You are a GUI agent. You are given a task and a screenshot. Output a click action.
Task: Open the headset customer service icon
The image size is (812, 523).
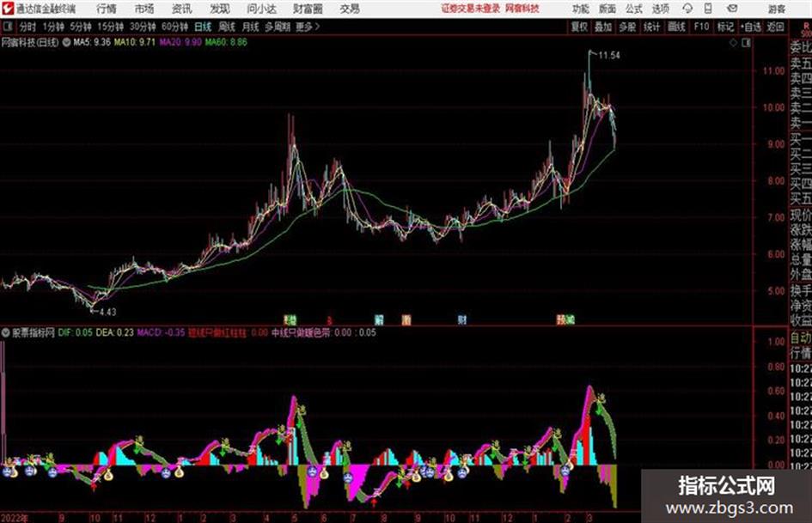tap(687, 9)
